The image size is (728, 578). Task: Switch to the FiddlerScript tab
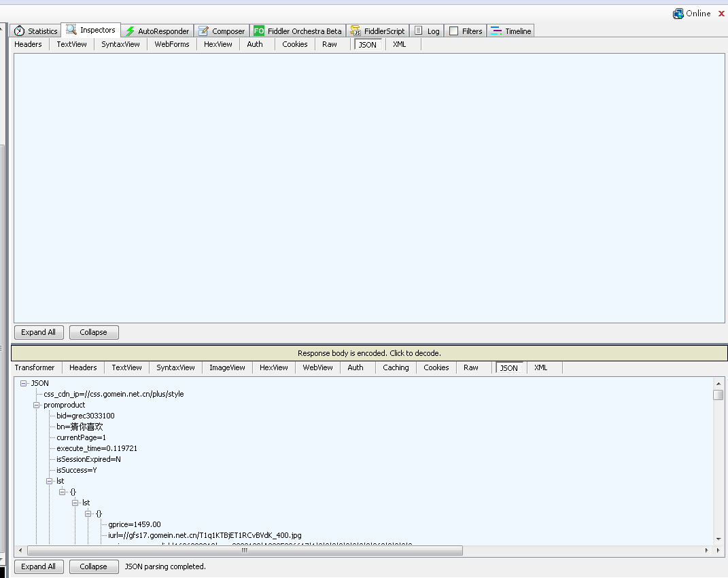[378, 31]
